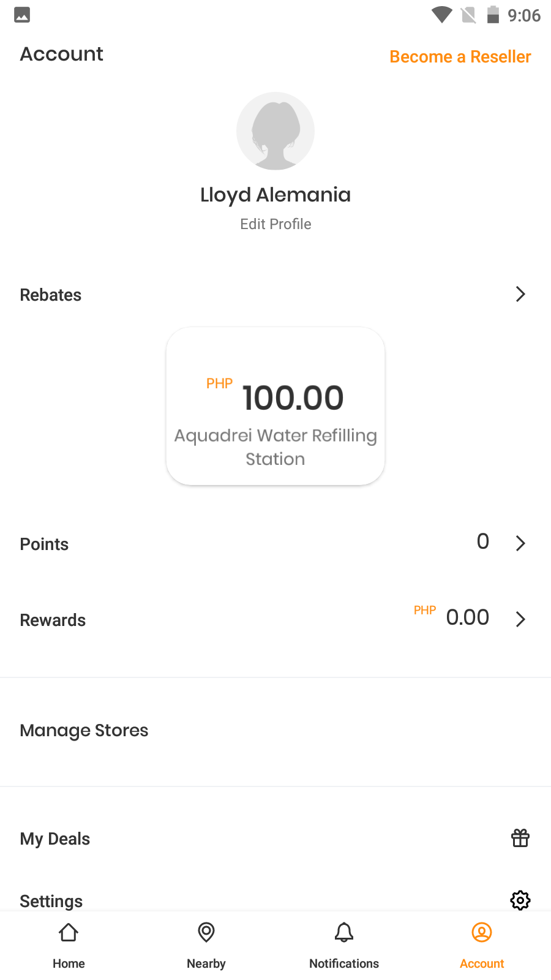Tap the Edit Profile link
551x980 pixels.
click(x=275, y=224)
